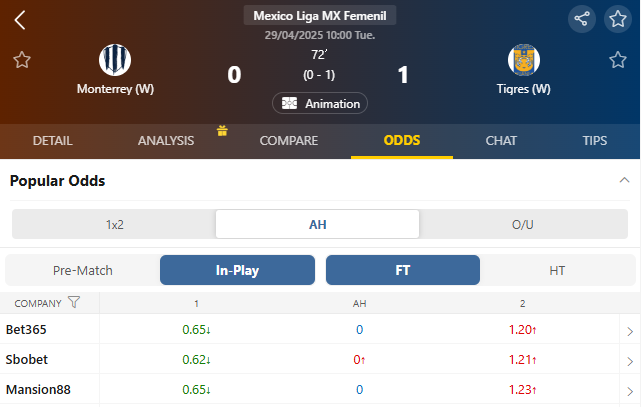
Task: Star Tigres (W) as a favorite team
Action: pyautogui.click(x=618, y=60)
